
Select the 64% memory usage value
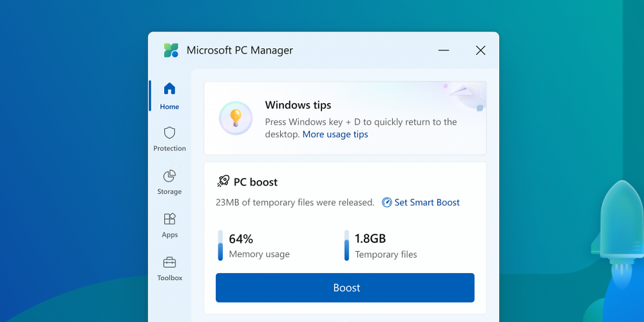click(x=241, y=239)
